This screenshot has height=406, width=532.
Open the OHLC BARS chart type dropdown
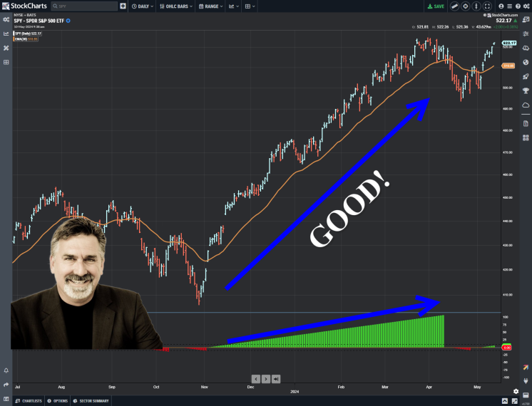[x=175, y=6]
